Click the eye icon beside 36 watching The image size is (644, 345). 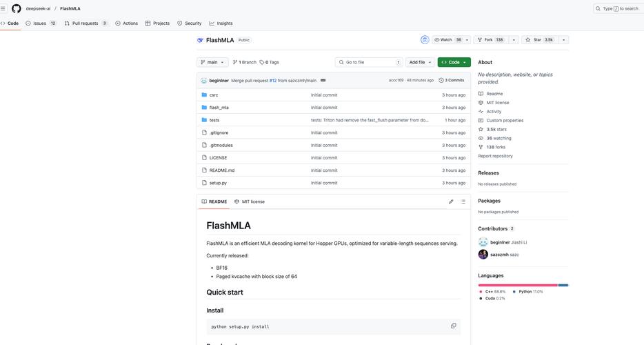point(481,138)
